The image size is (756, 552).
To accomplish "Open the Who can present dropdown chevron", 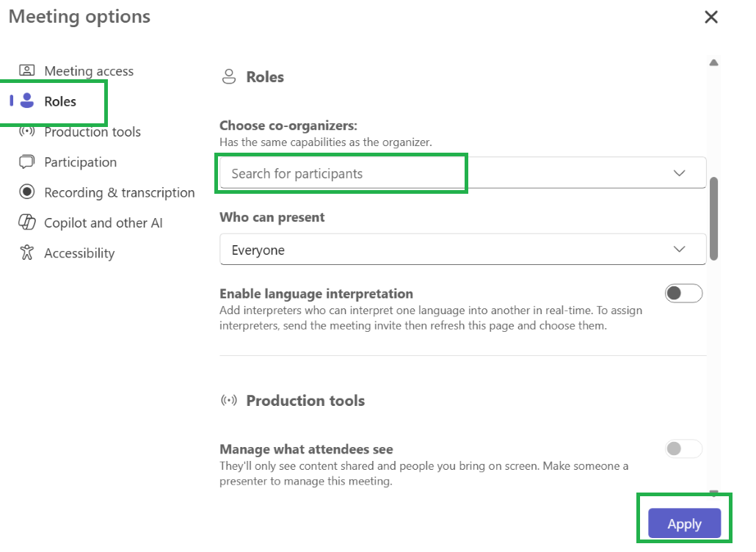I will tap(680, 250).
